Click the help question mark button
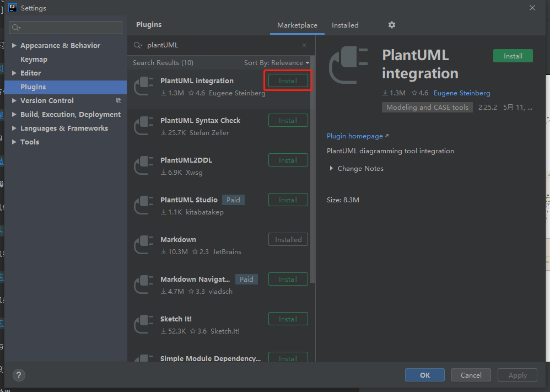550x392 pixels. pyautogui.click(x=19, y=375)
